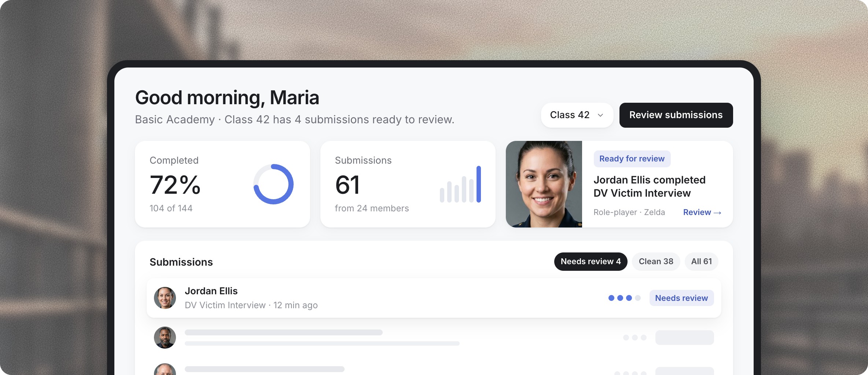The width and height of the screenshot is (868, 375).
Task: Click the Good morning, Maria heading
Action: 227,98
